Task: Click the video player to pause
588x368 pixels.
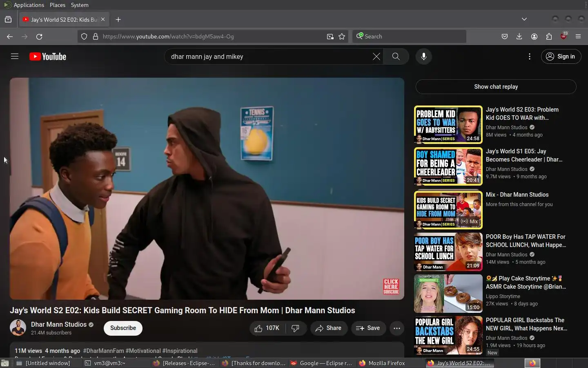Action: coord(207,188)
